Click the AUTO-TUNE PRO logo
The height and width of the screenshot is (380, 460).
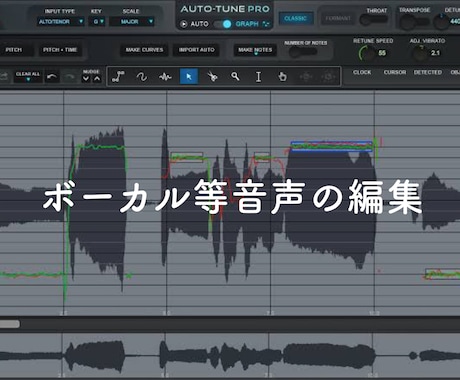(x=225, y=9)
